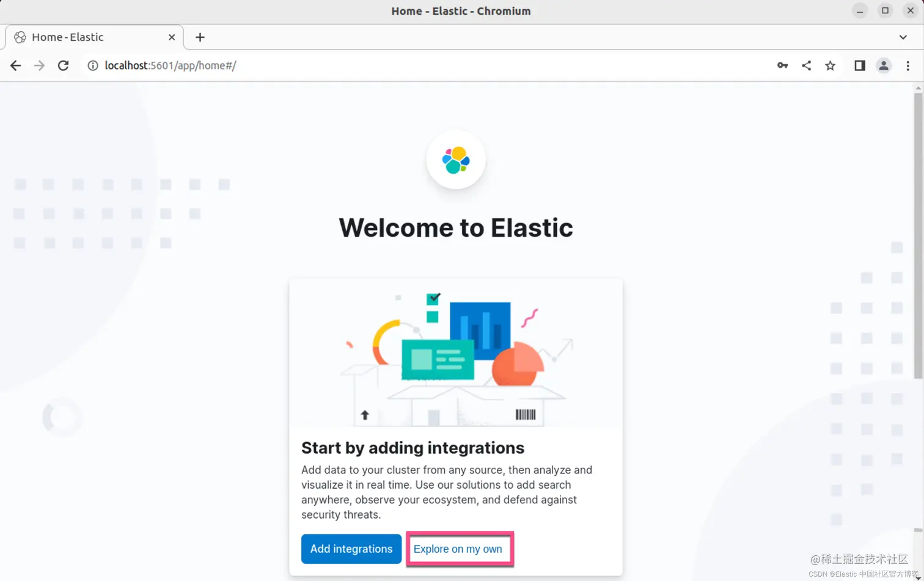
Task: Click the Welcome to Elastic heading
Action: click(x=456, y=228)
